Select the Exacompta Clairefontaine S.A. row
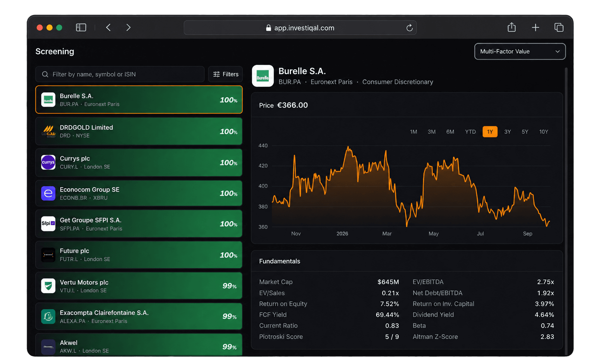Viewport: 600px width, 364px height. [x=139, y=317]
